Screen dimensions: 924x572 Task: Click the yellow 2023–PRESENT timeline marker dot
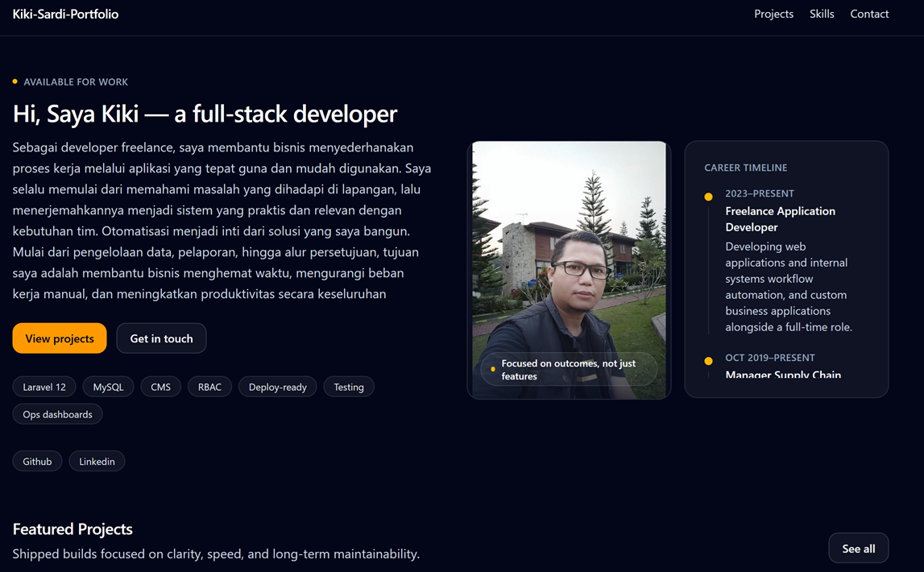[708, 196]
